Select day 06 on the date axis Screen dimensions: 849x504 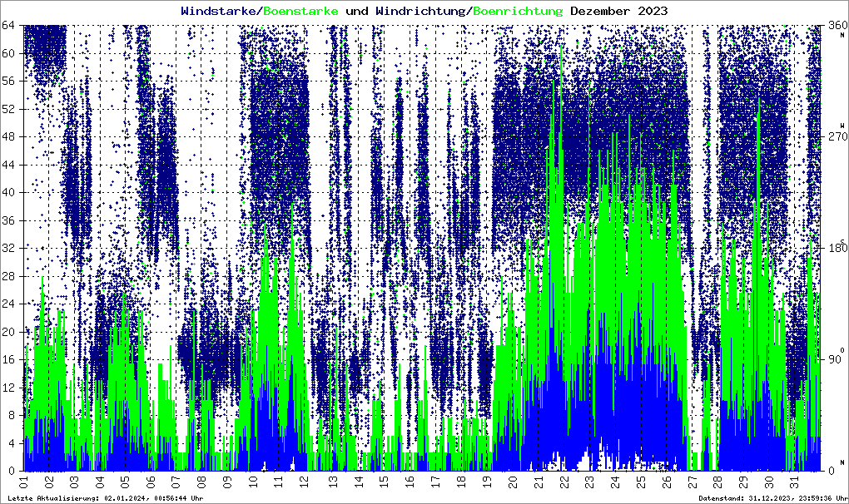[x=151, y=480]
